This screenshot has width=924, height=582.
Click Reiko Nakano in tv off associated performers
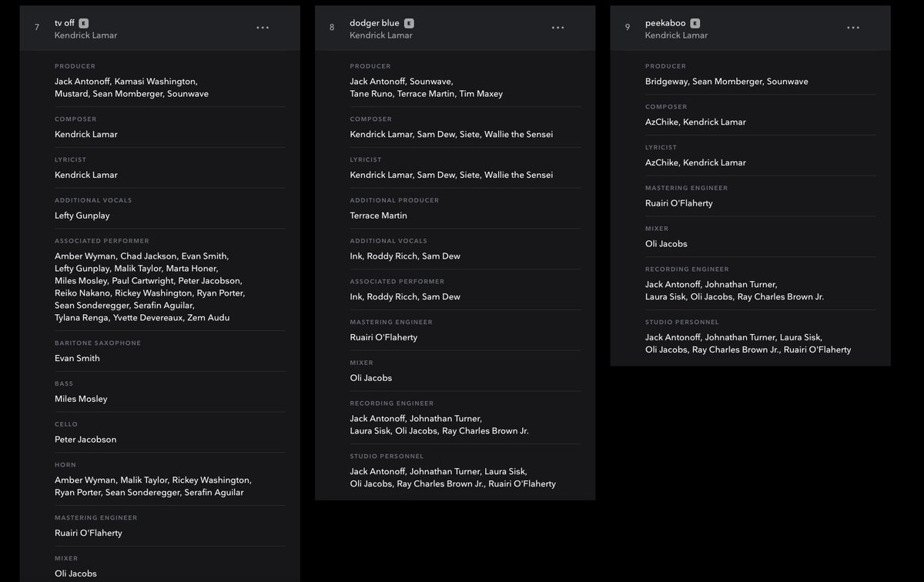pyautogui.click(x=82, y=293)
